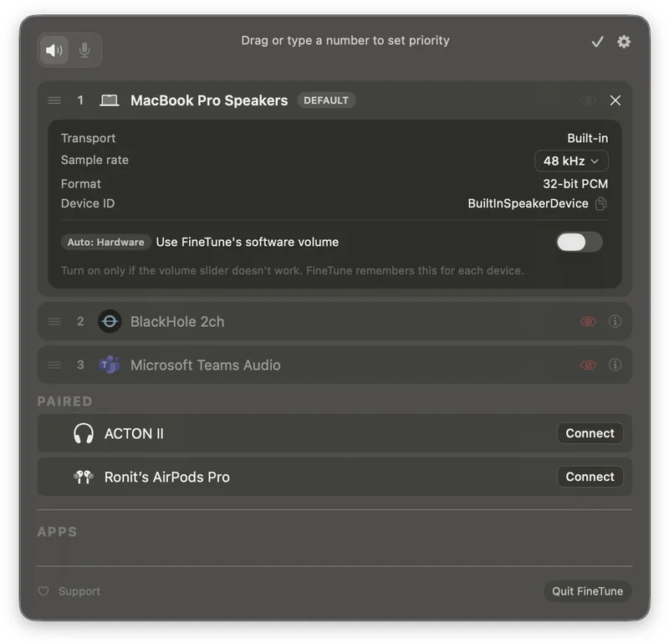
Task: Click the DEFAULT badge
Action: 326,100
